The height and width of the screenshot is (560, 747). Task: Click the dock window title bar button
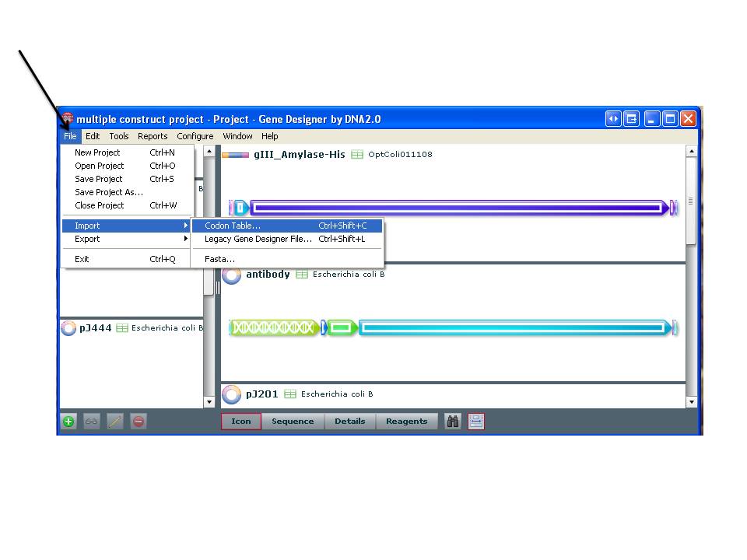(632, 118)
